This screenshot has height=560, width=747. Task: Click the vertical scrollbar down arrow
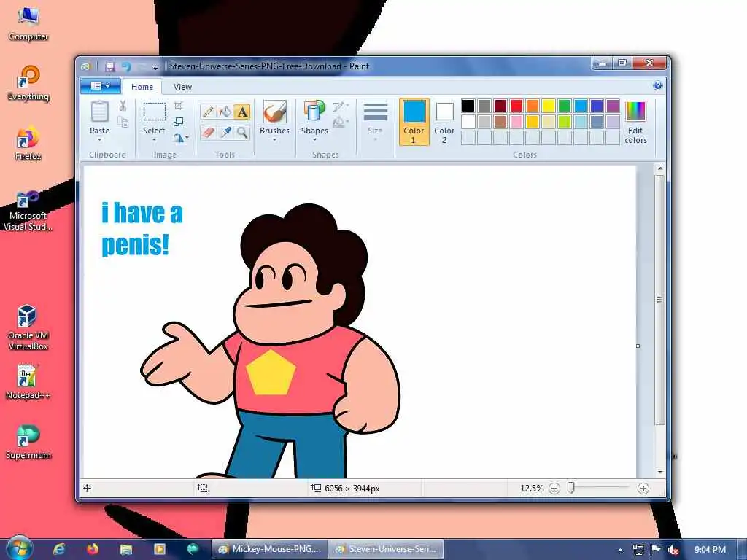click(x=659, y=472)
